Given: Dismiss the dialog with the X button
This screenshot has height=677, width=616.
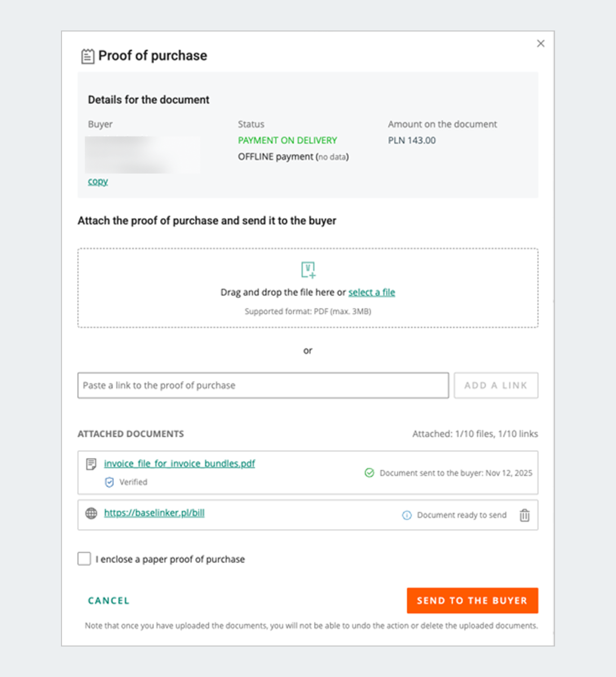Looking at the screenshot, I should (540, 43).
